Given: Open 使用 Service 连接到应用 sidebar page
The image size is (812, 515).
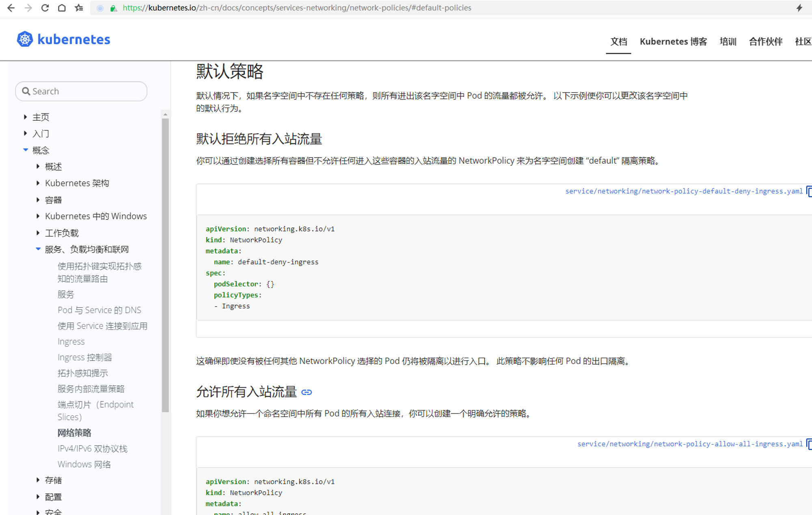Looking at the screenshot, I should pos(102,326).
